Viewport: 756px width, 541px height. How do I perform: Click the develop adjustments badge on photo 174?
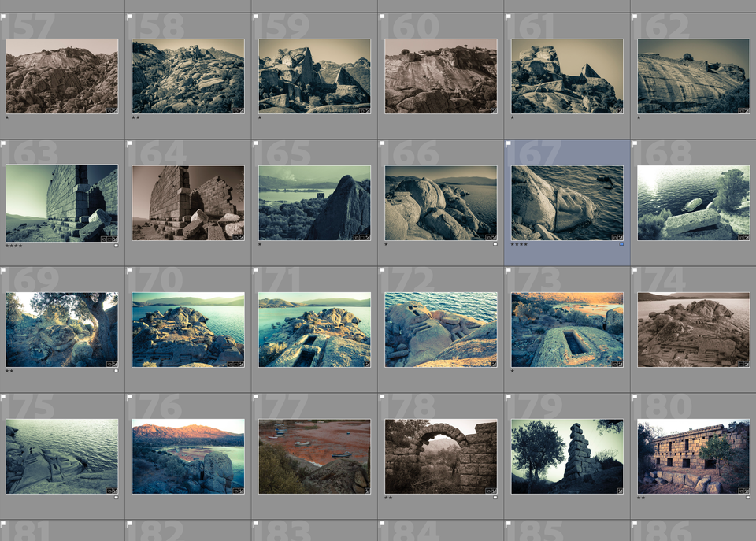click(747, 364)
